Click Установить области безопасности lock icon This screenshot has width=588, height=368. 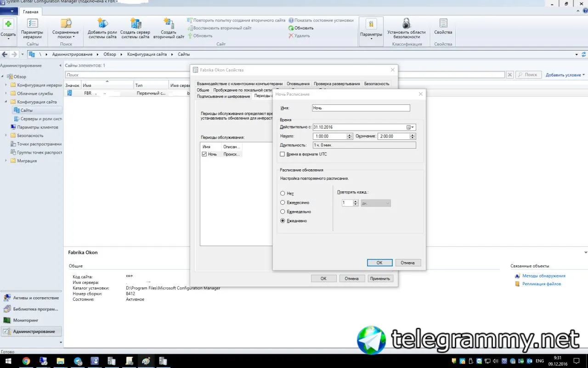(x=406, y=29)
